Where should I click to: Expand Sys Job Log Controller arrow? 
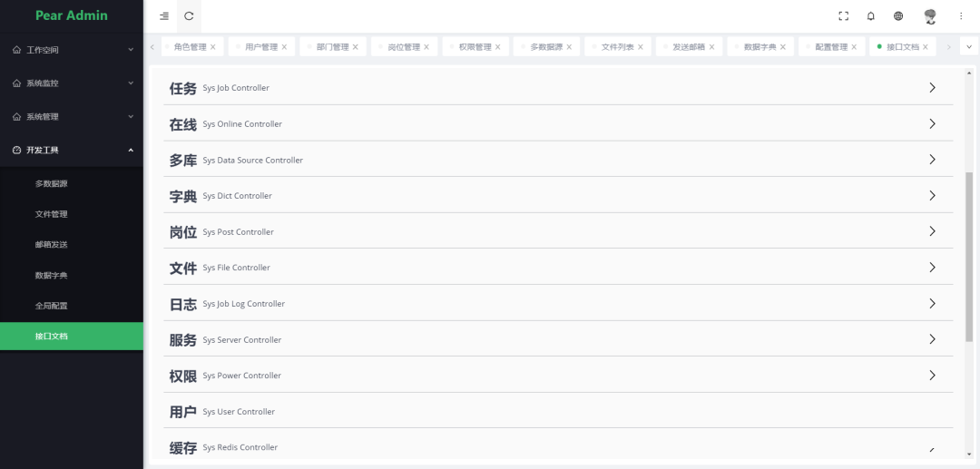pyautogui.click(x=933, y=304)
